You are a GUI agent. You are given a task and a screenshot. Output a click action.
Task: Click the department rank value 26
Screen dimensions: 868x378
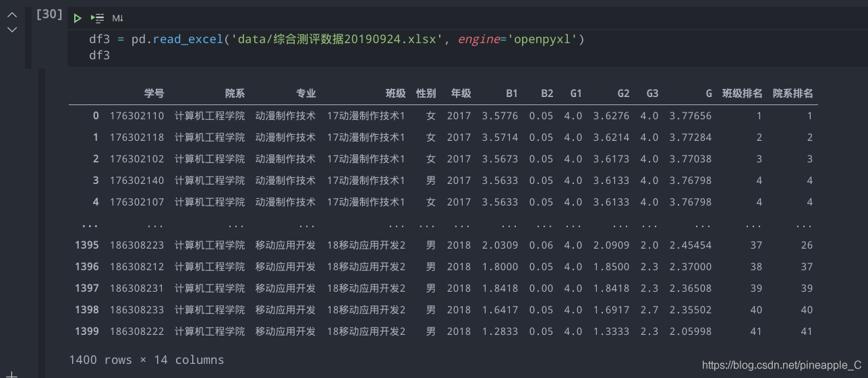pyautogui.click(x=807, y=245)
